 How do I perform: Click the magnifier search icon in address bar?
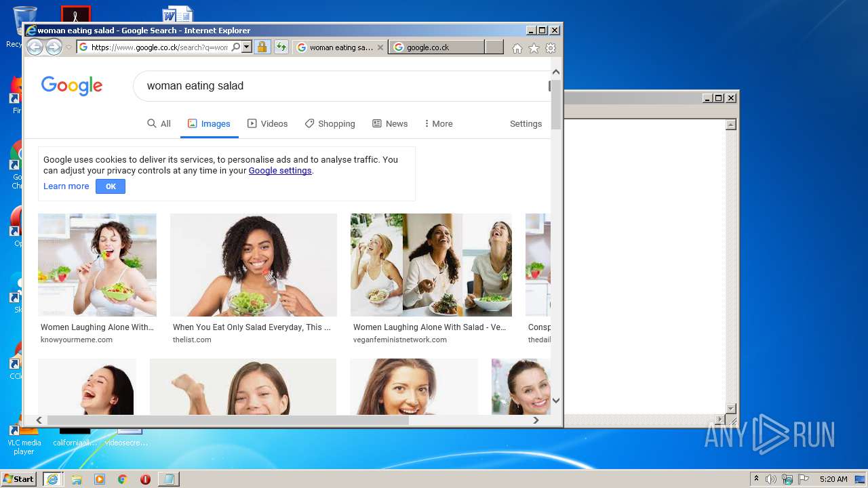coord(236,47)
